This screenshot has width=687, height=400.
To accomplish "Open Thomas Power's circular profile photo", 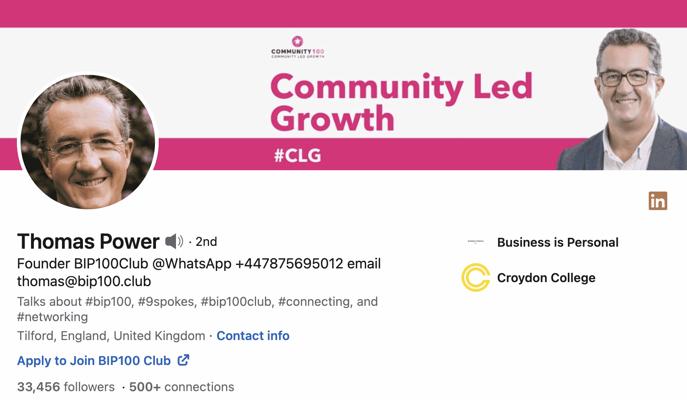I will [x=88, y=141].
